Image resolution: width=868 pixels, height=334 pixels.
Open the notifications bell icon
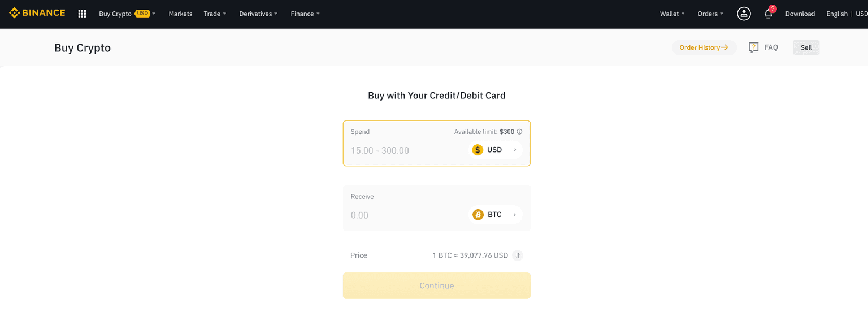768,14
